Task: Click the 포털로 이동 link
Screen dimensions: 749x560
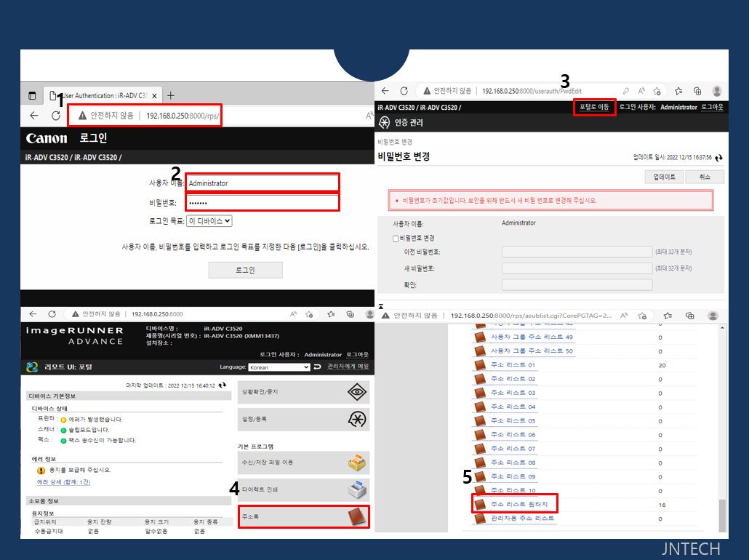Action: [594, 107]
